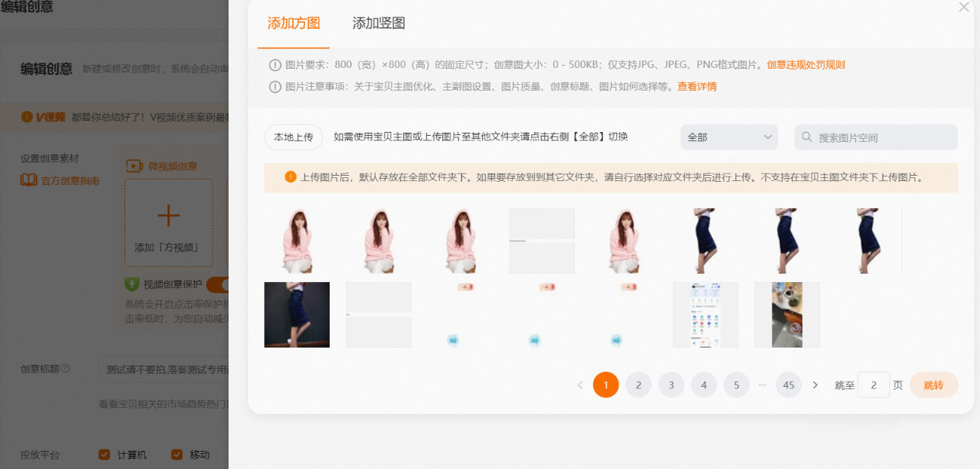Click the green shield icon beside 视频创意保护

131,284
